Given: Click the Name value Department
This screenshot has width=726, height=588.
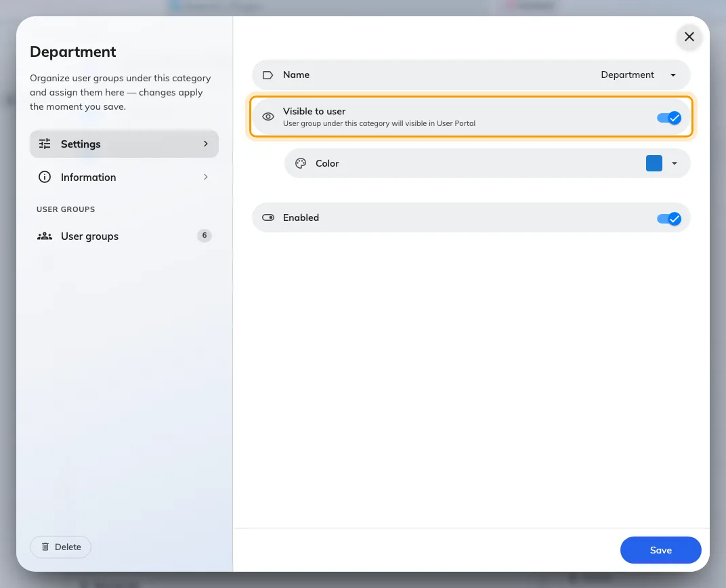Looking at the screenshot, I should (x=627, y=75).
